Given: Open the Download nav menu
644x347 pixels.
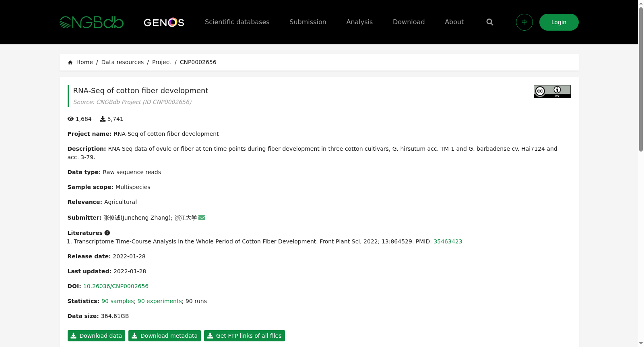Looking at the screenshot, I should (409, 22).
